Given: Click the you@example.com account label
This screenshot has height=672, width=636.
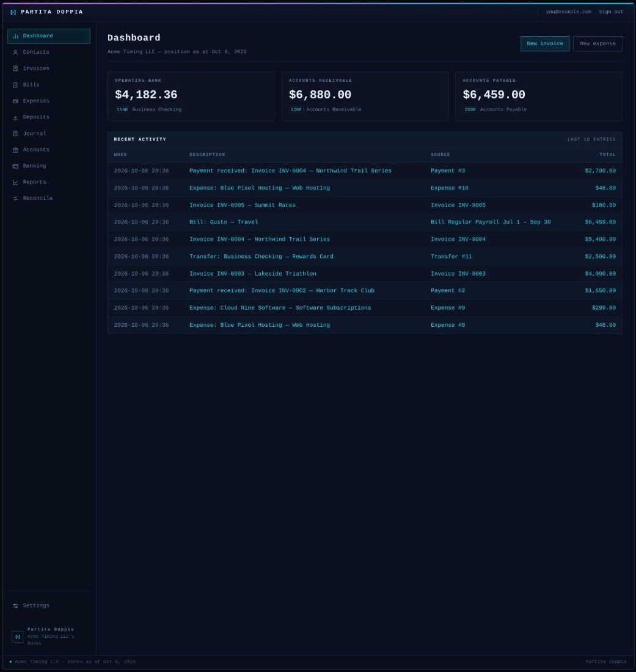Looking at the screenshot, I should coord(568,12).
